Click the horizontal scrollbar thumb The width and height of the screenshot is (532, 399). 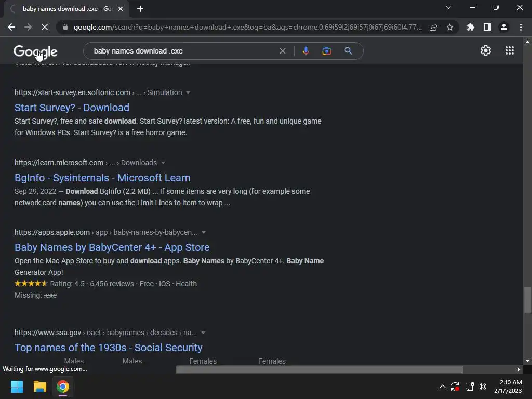(320, 369)
